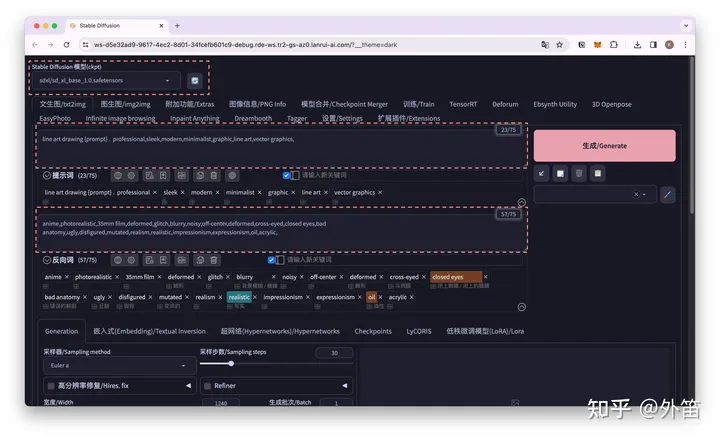Click the arrow icon below the Generate button
Screen dimensions: 720x439
click(x=541, y=174)
